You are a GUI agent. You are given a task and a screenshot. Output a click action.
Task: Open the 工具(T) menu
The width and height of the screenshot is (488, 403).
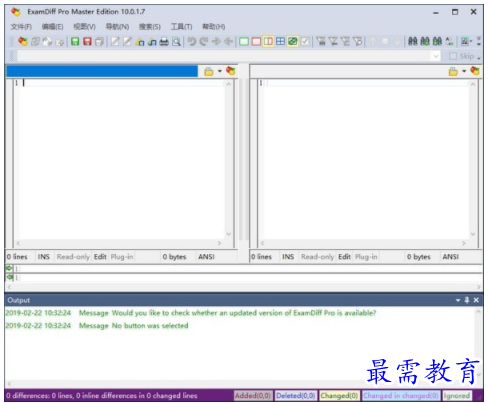click(181, 27)
